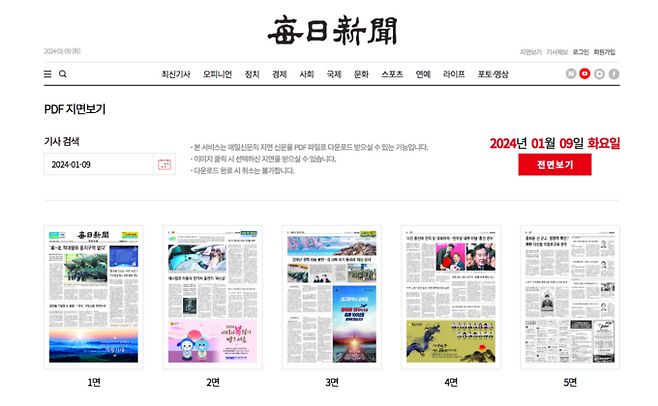
Task: Open the red YouTube icon
Action: pos(585,74)
